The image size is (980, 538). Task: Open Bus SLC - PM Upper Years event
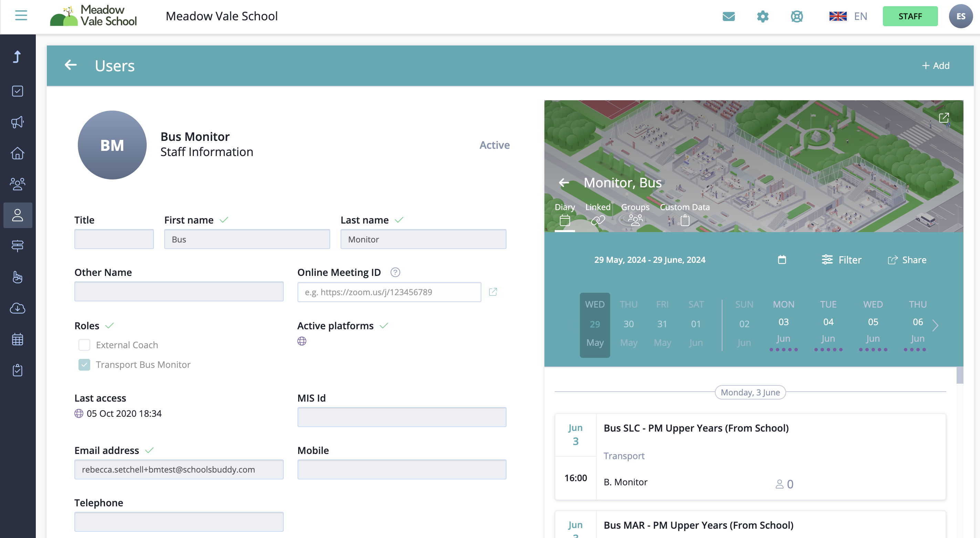(x=750, y=457)
